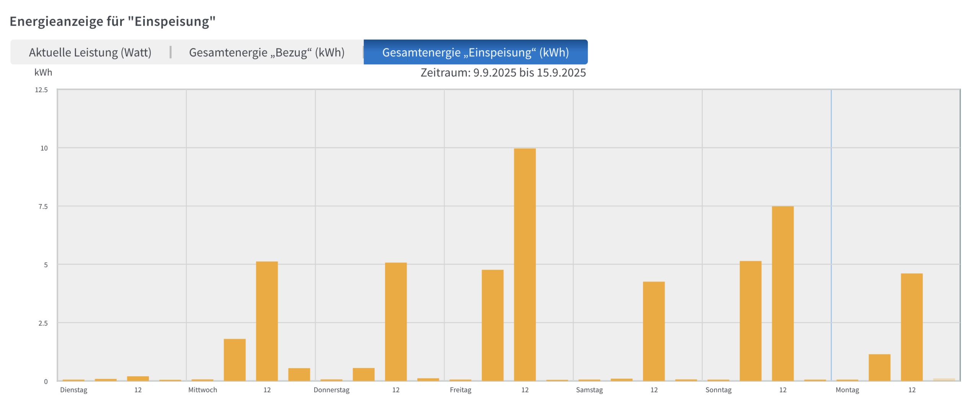Select the Gesamtenergie „Einspeisung“ (kWh) tab
Image resolution: width=980 pixels, height=412 pixels.
(475, 52)
